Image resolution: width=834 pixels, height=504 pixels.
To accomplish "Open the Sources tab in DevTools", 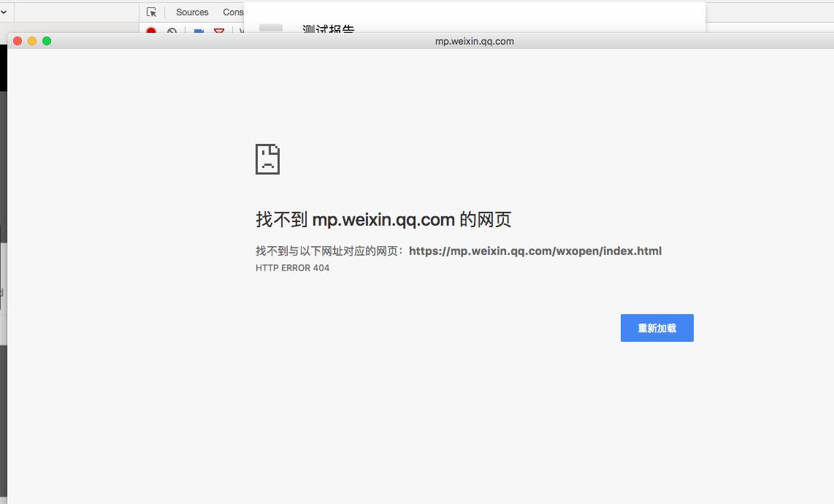I will pos(192,12).
